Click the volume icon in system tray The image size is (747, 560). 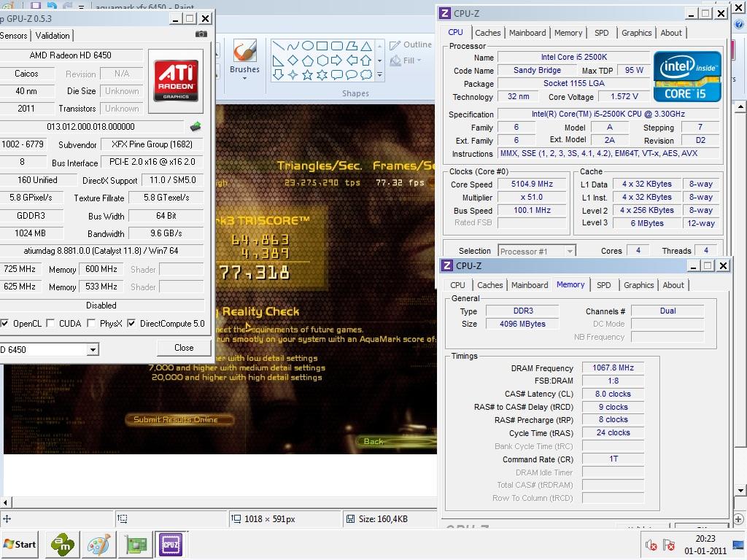(x=651, y=545)
